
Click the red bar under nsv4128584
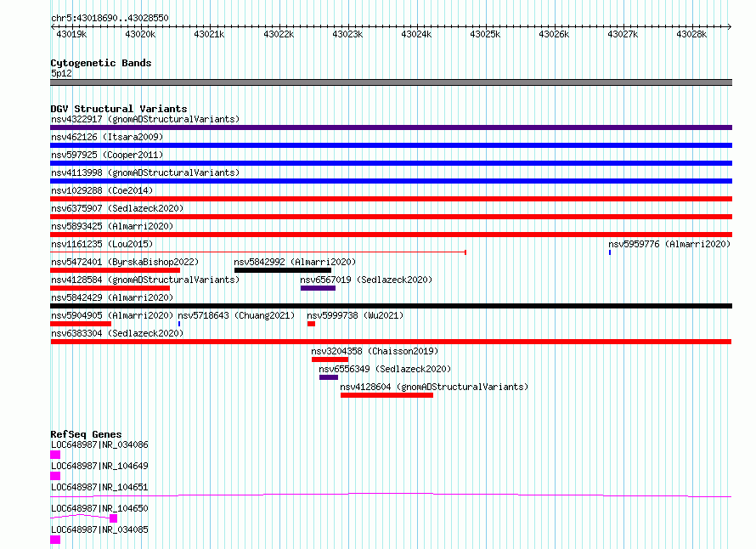(110, 288)
